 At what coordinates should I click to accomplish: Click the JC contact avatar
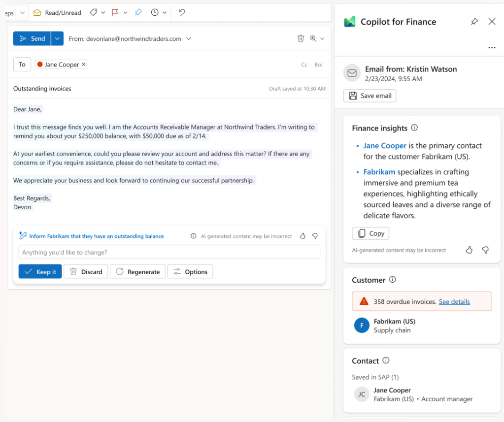point(362,394)
